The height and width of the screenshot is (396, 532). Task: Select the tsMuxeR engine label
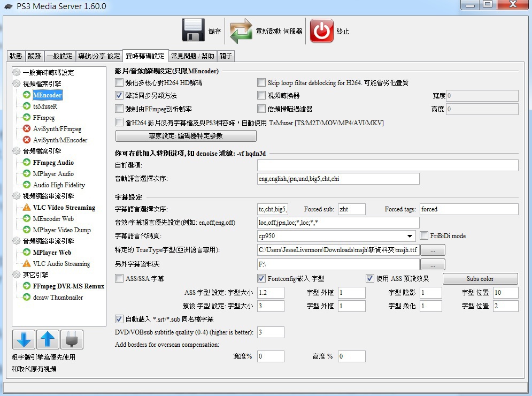point(45,106)
